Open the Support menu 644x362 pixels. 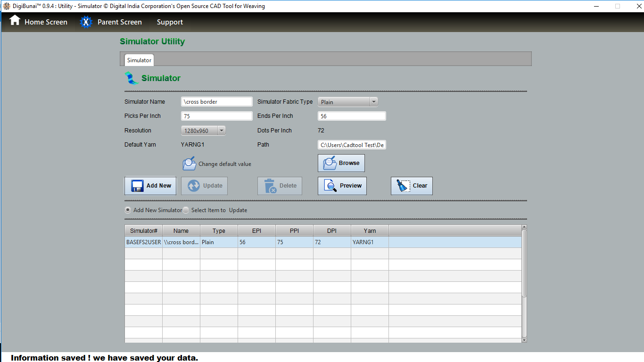(x=170, y=22)
